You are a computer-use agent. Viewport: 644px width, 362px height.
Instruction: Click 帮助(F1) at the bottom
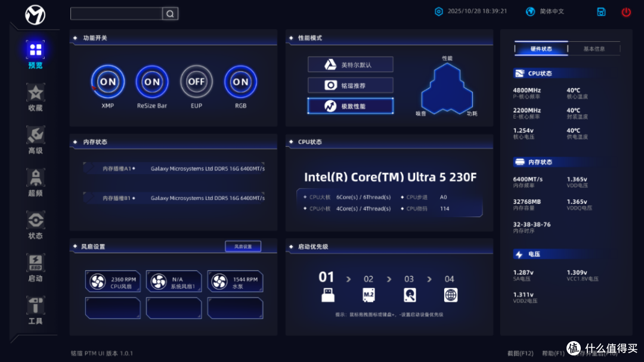point(553,354)
